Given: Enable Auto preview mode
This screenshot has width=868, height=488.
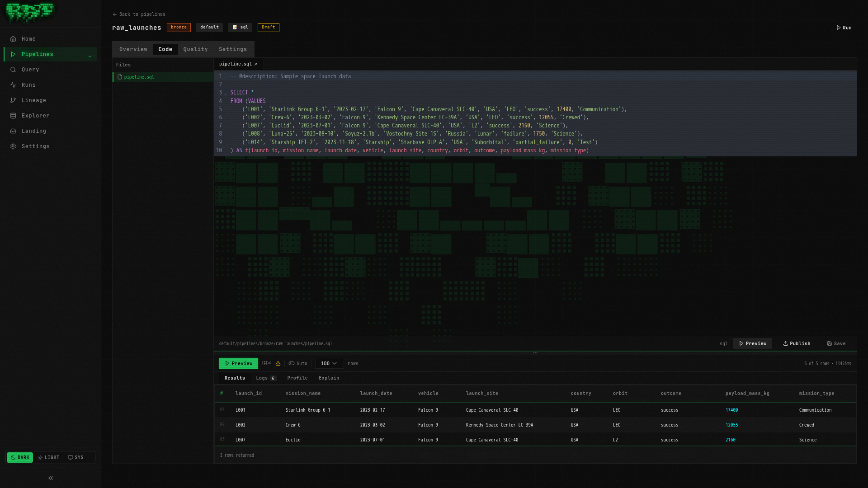Looking at the screenshot, I should click(x=298, y=363).
